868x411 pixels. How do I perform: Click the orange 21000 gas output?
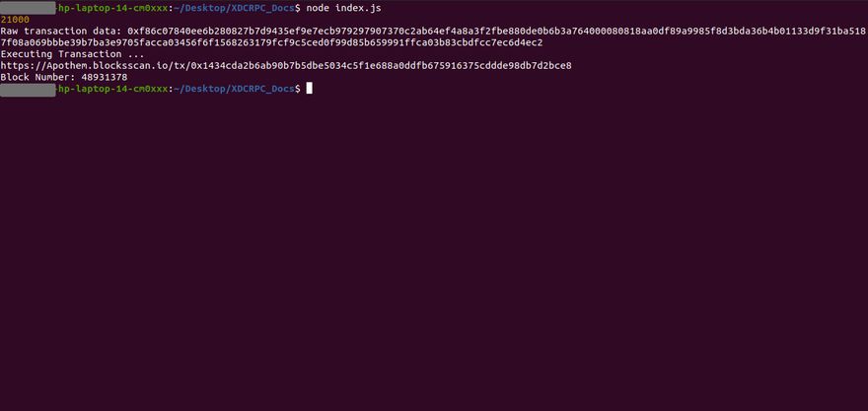pyautogui.click(x=15, y=20)
